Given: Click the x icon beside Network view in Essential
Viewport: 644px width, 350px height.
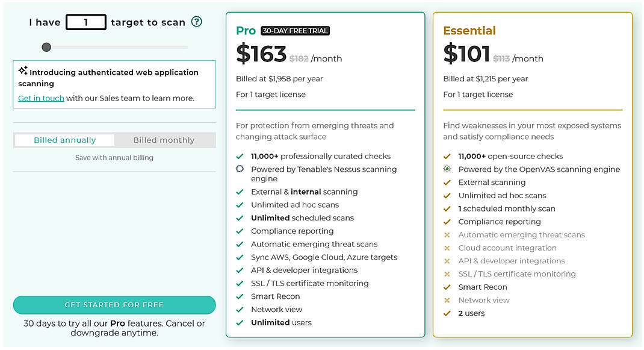Looking at the screenshot, I should click(x=447, y=300).
